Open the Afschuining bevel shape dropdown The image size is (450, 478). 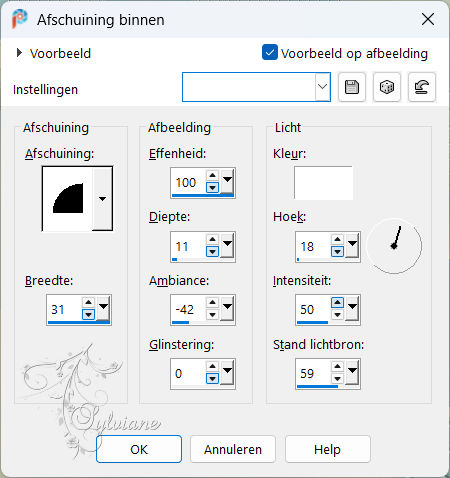click(102, 199)
